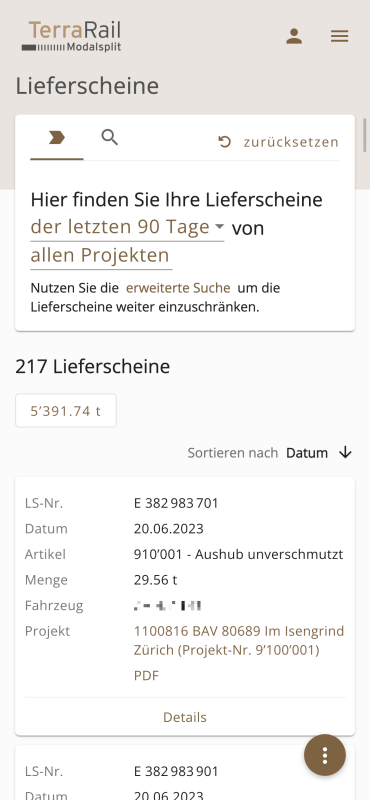The image size is (370, 800).
Task: Click the reset arrow icon
Action: pos(225,142)
